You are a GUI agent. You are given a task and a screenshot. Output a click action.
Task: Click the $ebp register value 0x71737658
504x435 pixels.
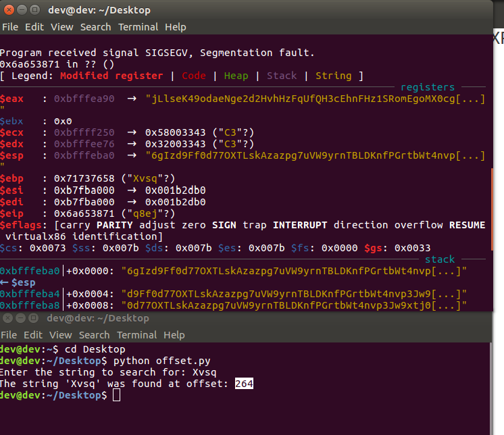(x=84, y=178)
